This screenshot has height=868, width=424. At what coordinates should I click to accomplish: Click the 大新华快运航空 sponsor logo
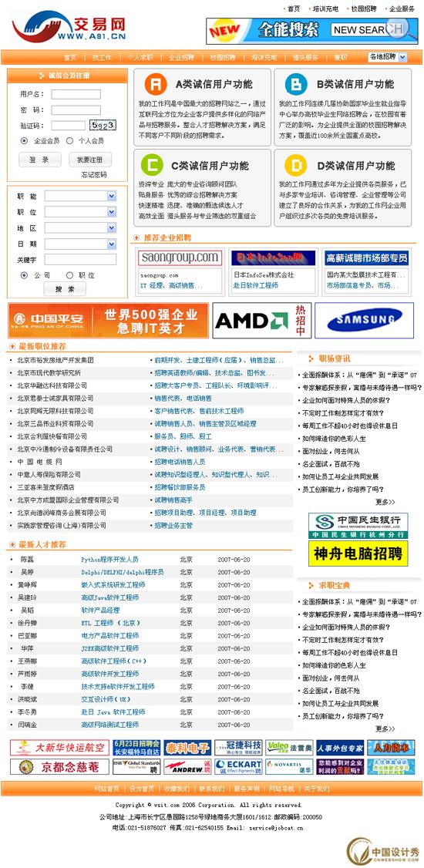pyautogui.click(x=59, y=747)
